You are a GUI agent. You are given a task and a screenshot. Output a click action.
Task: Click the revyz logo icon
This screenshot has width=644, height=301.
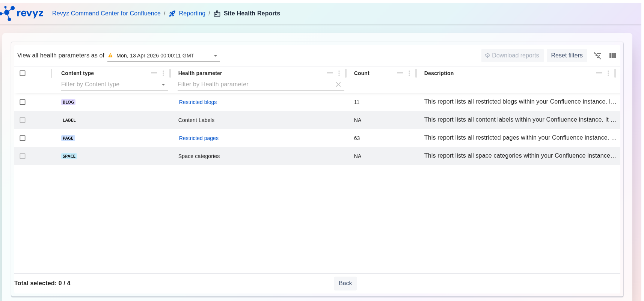[8, 13]
